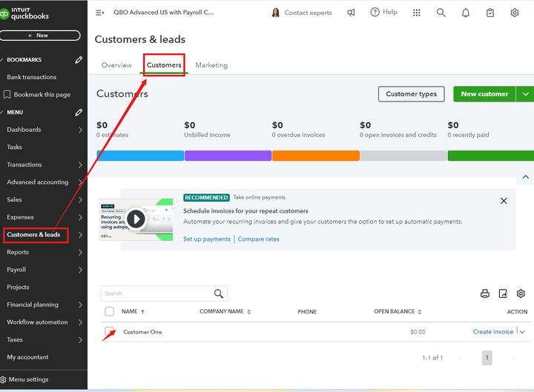
Task: Expand Financial planning chevron
Action: click(x=80, y=305)
